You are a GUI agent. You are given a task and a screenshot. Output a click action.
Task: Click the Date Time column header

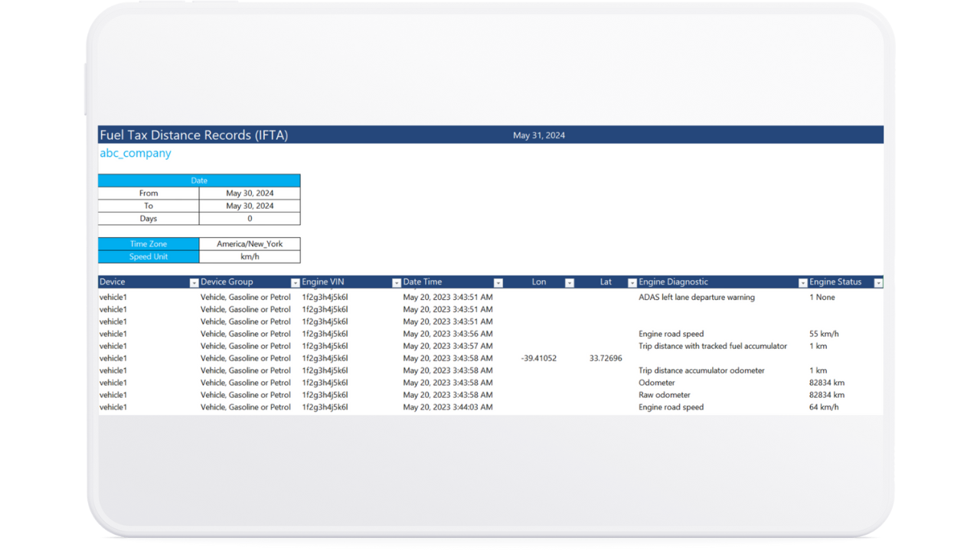[x=423, y=282]
